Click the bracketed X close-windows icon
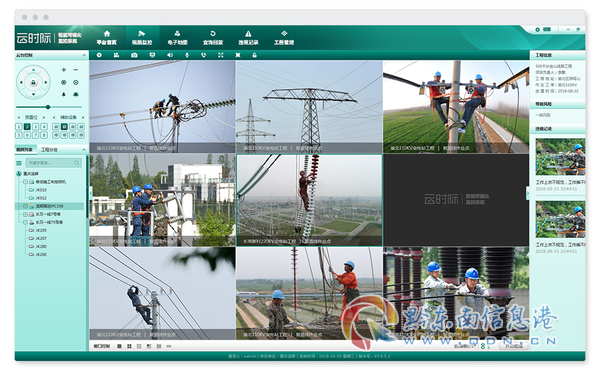600x373 pixels. tap(238, 55)
